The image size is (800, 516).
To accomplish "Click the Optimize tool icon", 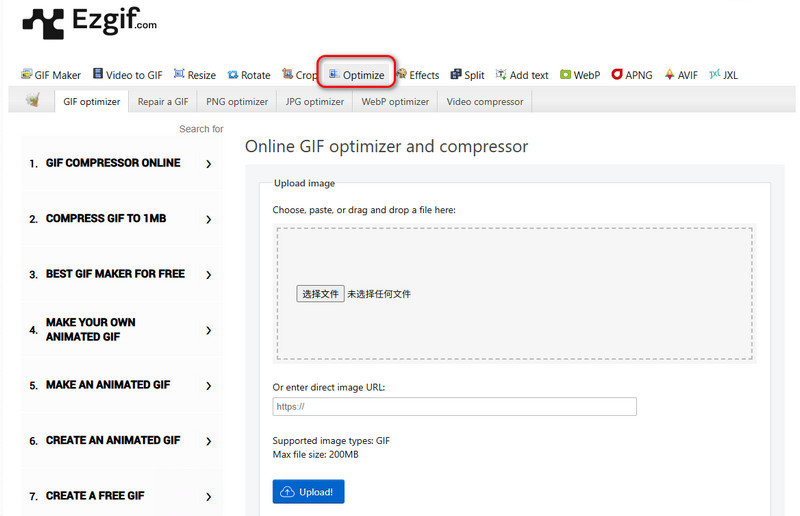I will coord(334,75).
